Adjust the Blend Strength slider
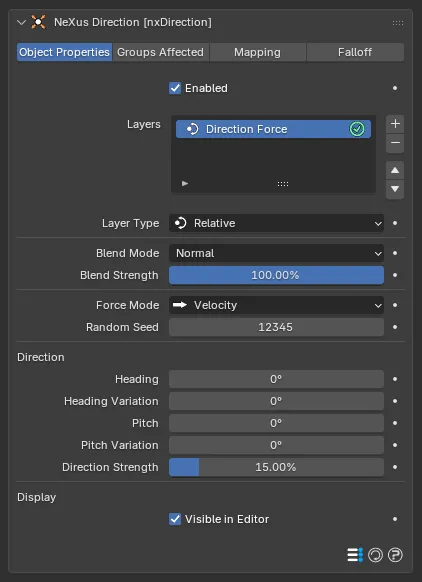Screen dimensions: 422x582 pyautogui.click(x=276, y=275)
